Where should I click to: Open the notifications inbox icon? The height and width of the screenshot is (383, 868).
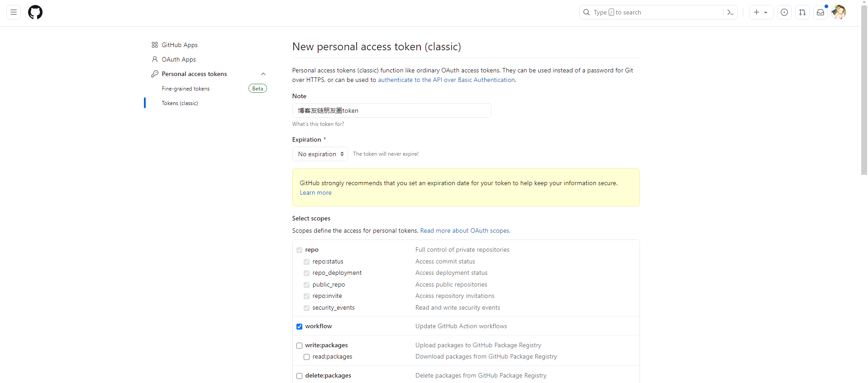(x=820, y=12)
